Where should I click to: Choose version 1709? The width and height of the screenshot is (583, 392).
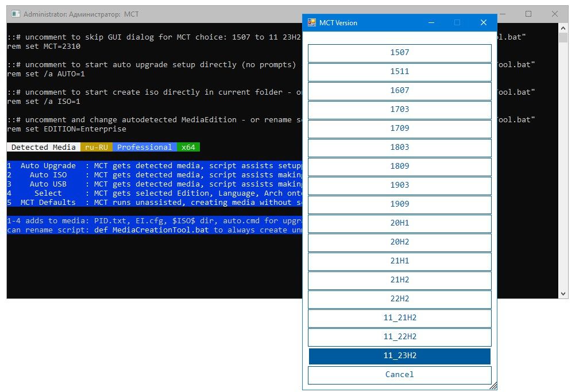(400, 129)
